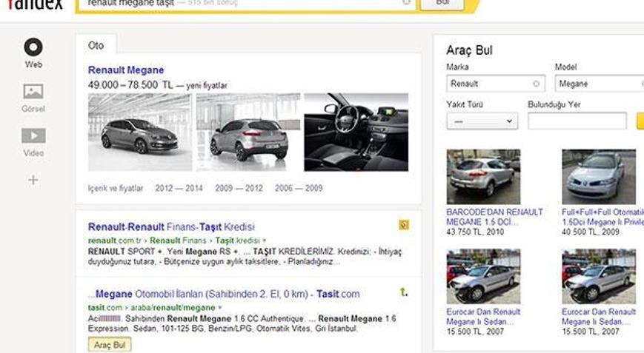The height and width of the screenshot is (353, 644).
Task: Select the 2012 — 2014 model years link
Action: 179,188
